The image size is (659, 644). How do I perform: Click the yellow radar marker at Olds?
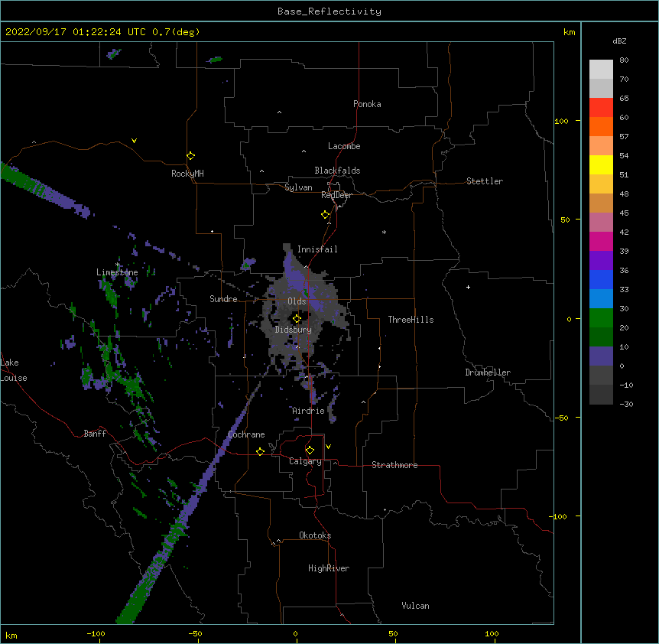[297, 319]
